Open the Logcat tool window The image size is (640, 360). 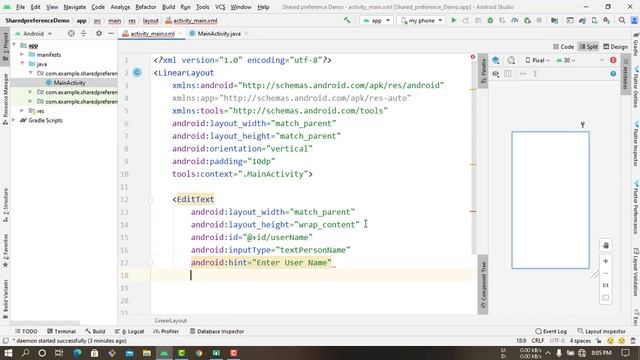[x=129, y=331]
